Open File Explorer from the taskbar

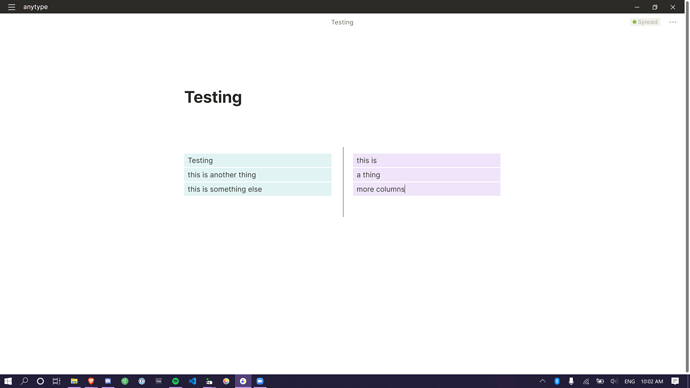(x=74, y=381)
